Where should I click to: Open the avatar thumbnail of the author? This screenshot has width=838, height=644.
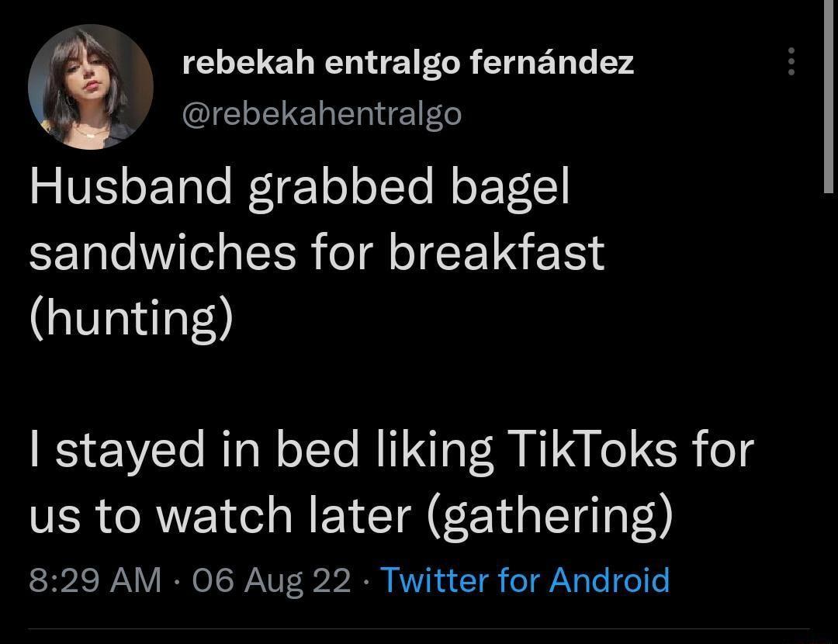point(89,85)
